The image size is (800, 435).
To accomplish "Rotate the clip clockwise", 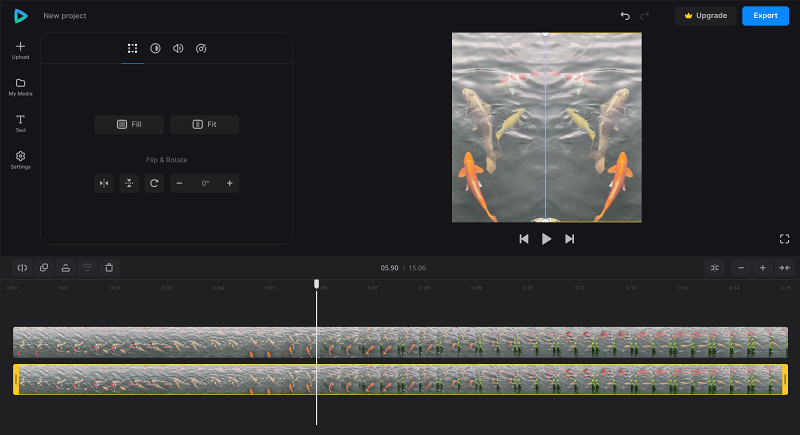I will (154, 183).
